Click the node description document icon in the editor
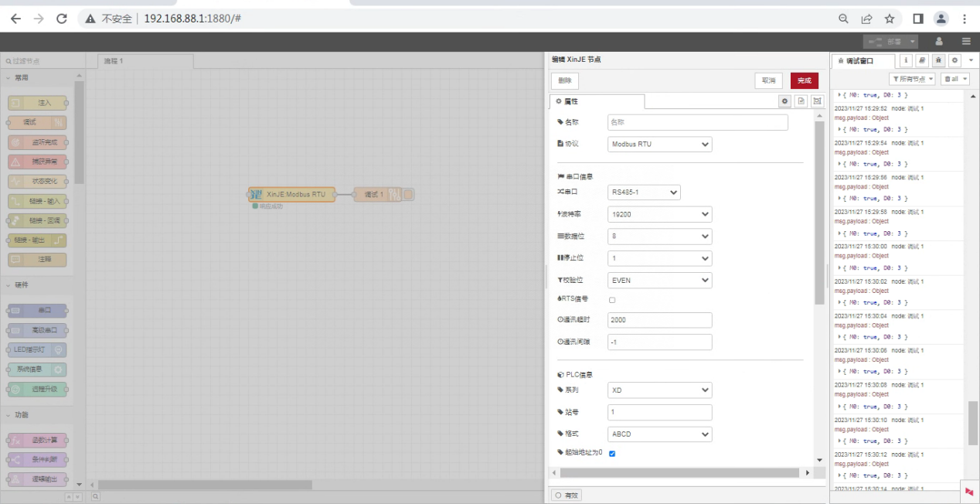The height and width of the screenshot is (504, 980). click(801, 101)
